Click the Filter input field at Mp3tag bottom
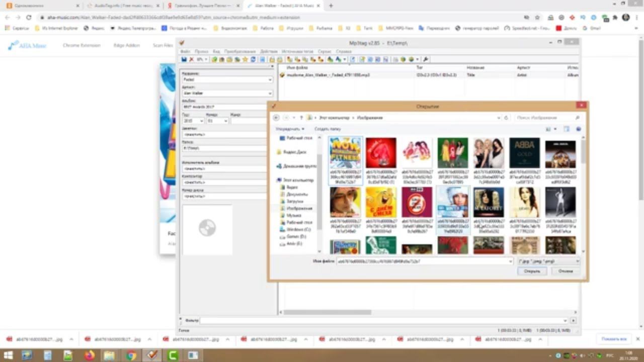The image size is (644, 362). [383, 320]
